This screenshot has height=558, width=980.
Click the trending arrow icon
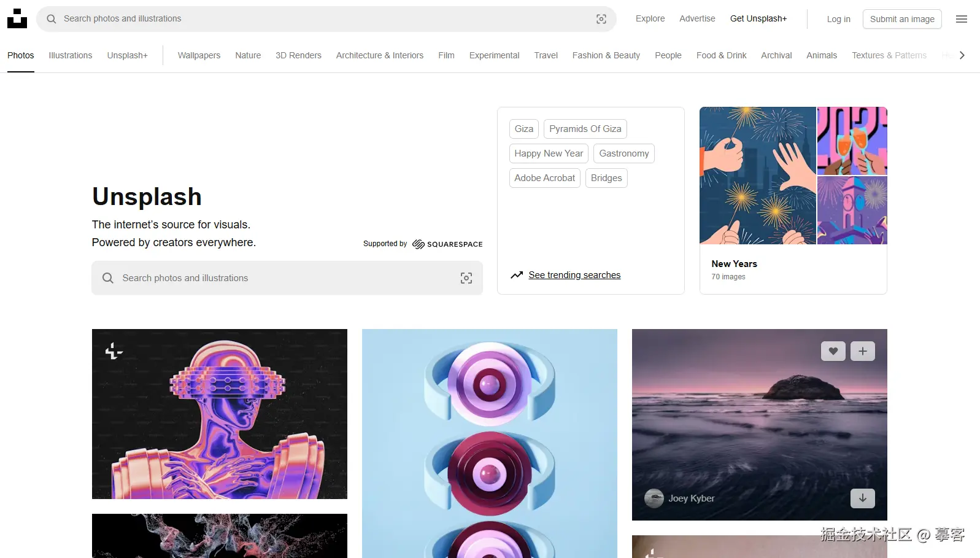coord(517,275)
